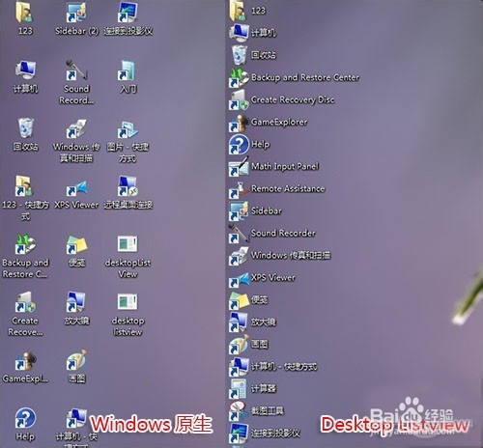Select 计算器 calculator row in the list view
Screen dimensions: 483x448
click(253, 389)
